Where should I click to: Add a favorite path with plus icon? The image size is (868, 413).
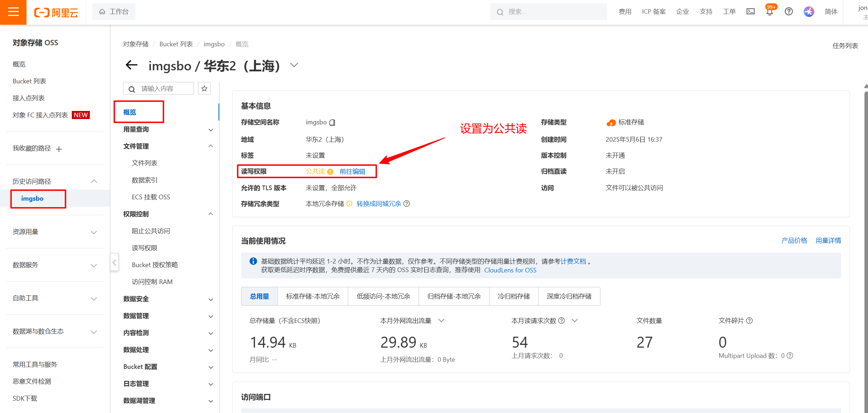coord(59,149)
